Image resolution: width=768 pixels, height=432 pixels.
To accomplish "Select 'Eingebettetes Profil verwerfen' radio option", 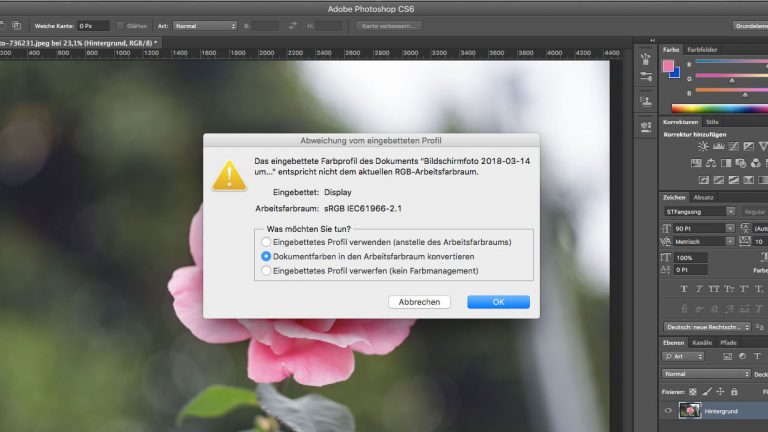I will coord(266,270).
